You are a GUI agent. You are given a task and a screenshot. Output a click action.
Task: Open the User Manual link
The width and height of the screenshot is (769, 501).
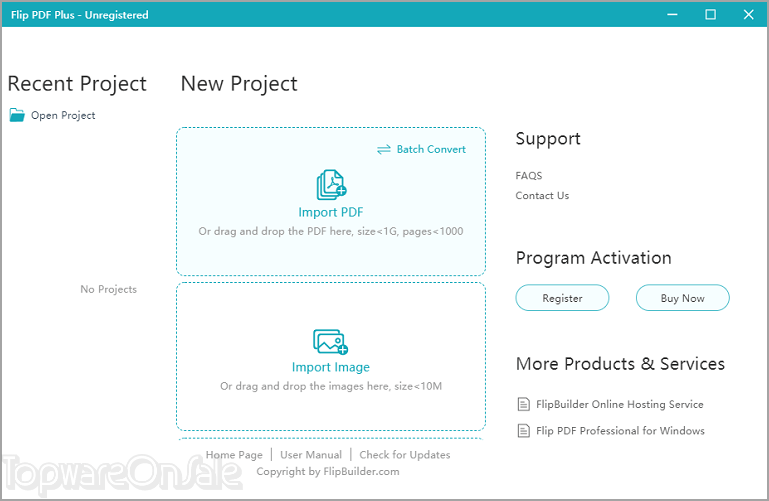pos(311,455)
